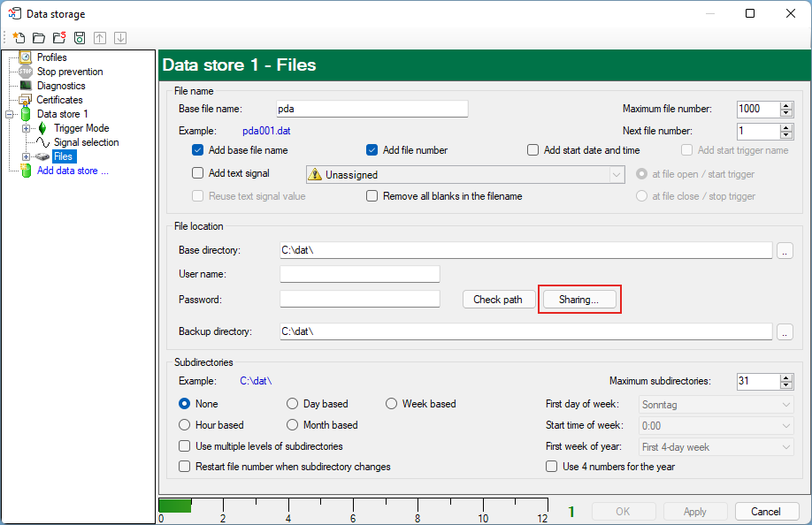Open the Unassigned text signal dropdown
The width and height of the screenshot is (812, 525).
[x=465, y=174]
